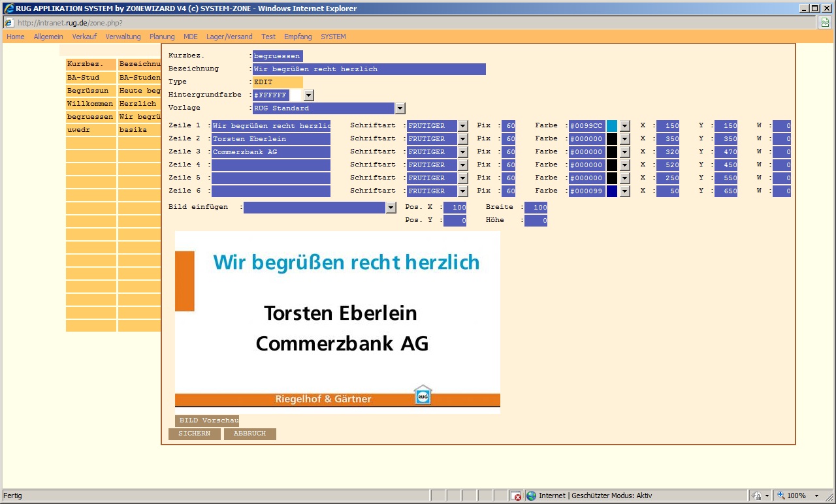Viewport: 836px width, 504px height.
Task: Click the Zeile 1 Farbe #0099CC field
Action: click(587, 126)
